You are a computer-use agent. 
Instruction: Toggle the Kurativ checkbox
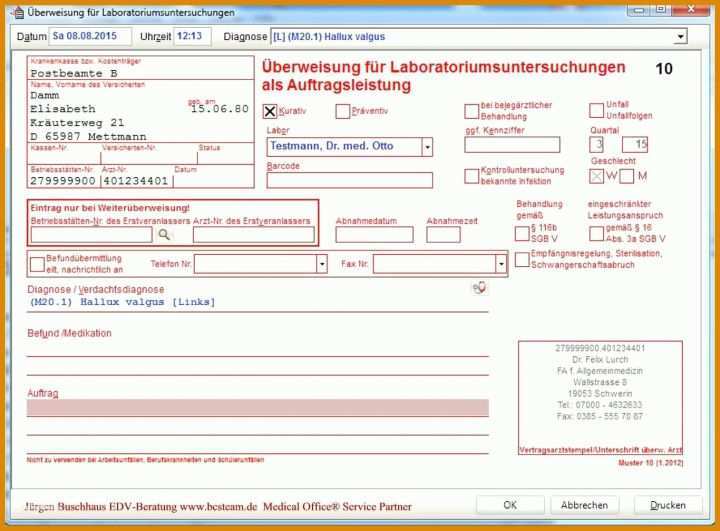coord(270,111)
